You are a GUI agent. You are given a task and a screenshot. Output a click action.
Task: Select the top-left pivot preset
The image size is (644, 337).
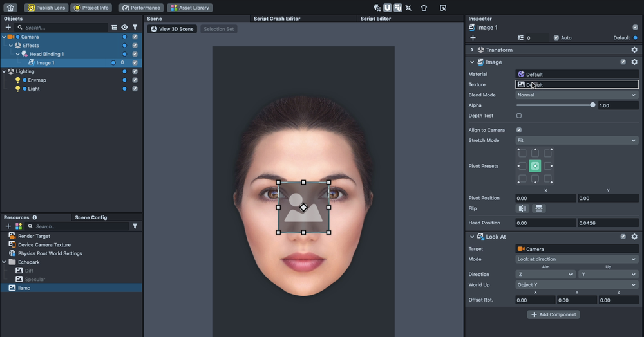(x=522, y=153)
